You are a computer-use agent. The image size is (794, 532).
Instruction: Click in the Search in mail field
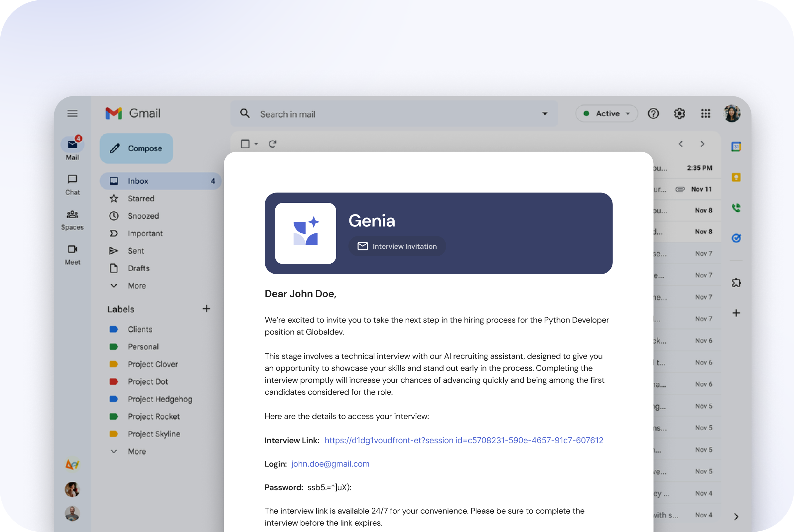pyautogui.click(x=394, y=113)
